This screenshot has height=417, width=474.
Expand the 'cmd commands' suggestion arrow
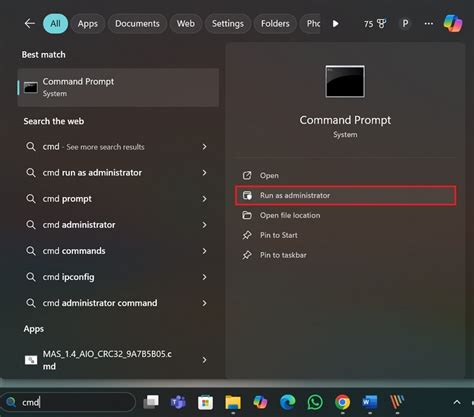204,251
